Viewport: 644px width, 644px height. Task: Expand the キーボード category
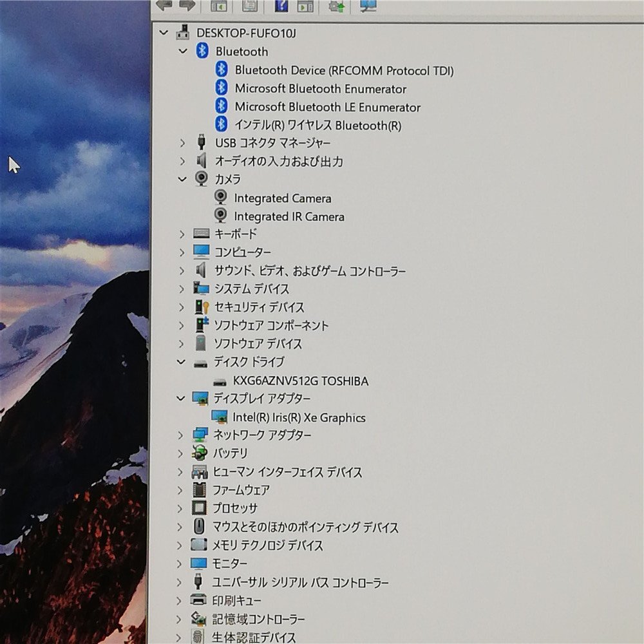click(x=182, y=234)
